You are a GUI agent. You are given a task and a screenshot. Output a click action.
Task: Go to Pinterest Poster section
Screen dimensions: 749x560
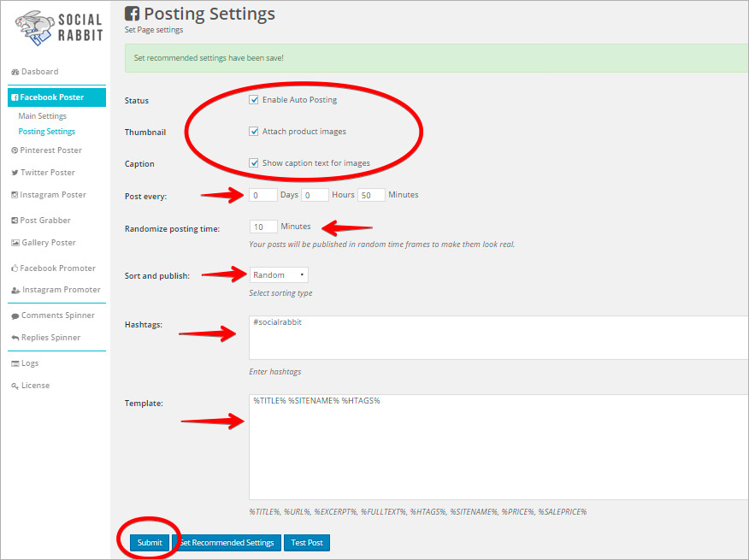pos(47,150)
